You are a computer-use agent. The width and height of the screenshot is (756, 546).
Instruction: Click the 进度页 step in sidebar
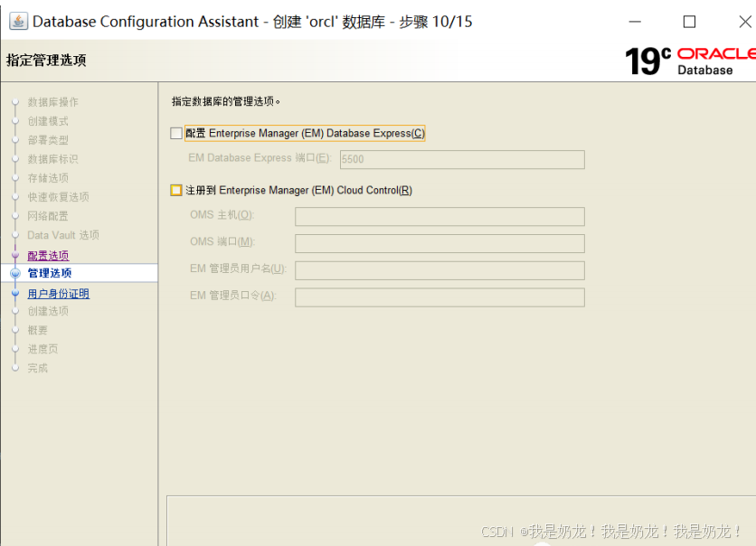43,349
